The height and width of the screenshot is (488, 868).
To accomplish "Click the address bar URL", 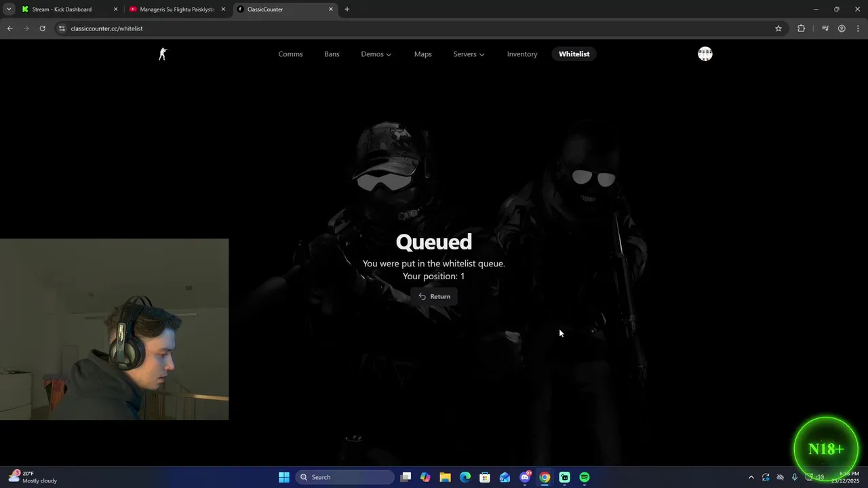I will click(x=106, y=28).
